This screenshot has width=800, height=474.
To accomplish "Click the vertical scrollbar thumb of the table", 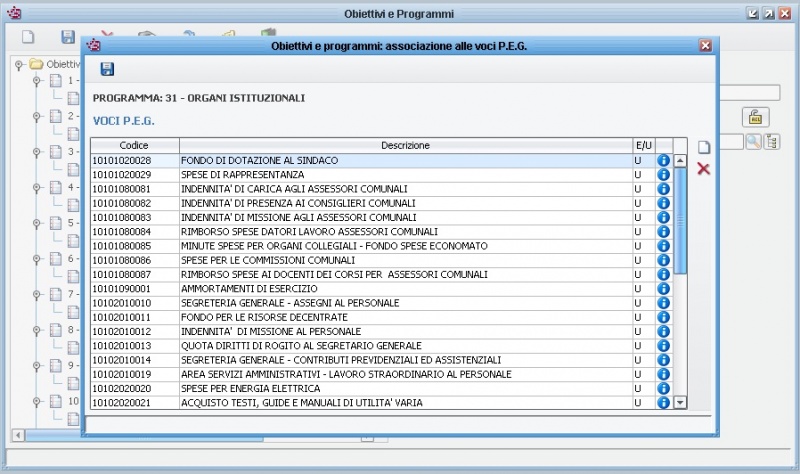I will (x=680, y=220).
